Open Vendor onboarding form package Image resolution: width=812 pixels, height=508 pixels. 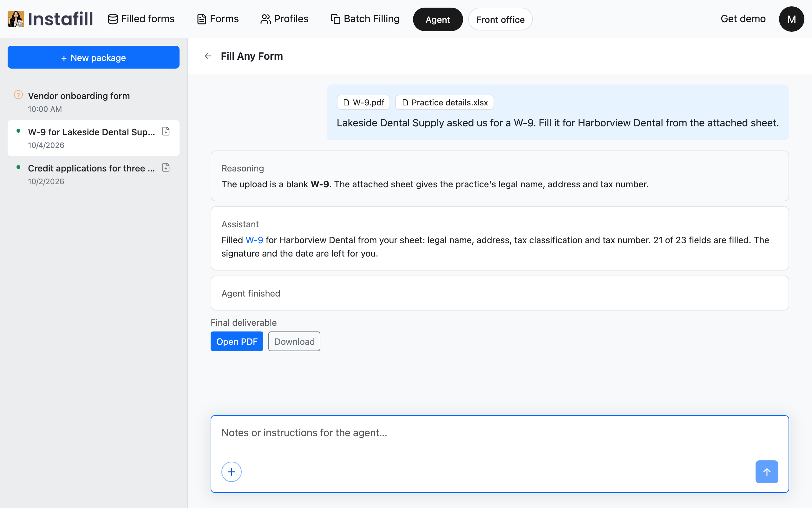[93, 102]
